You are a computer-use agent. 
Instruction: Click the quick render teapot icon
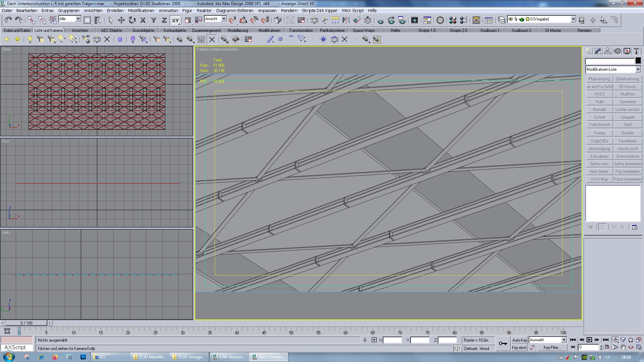[x=380, y=21]
